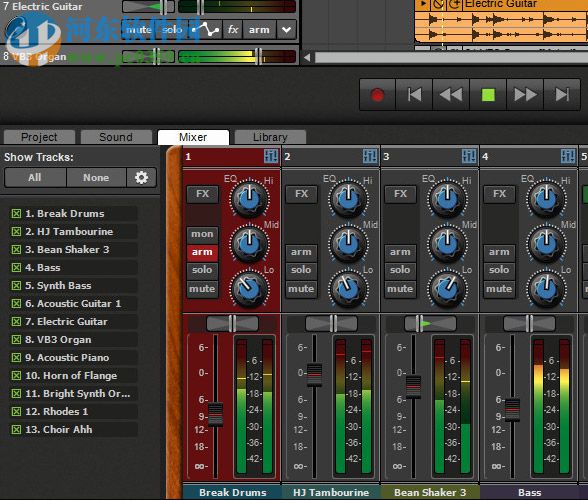Open the mixer settings icon on channel 2

point(370,156)
